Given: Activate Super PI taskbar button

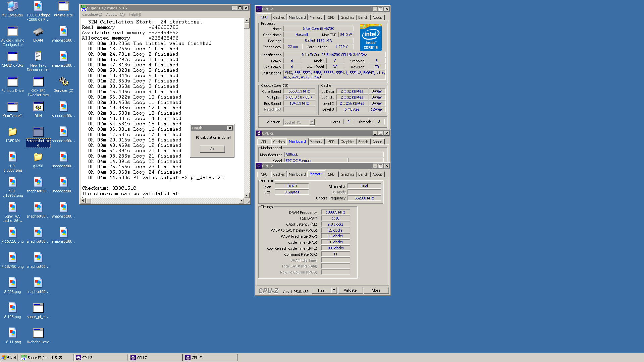Looking at the screenshot, I should [46, 358].
